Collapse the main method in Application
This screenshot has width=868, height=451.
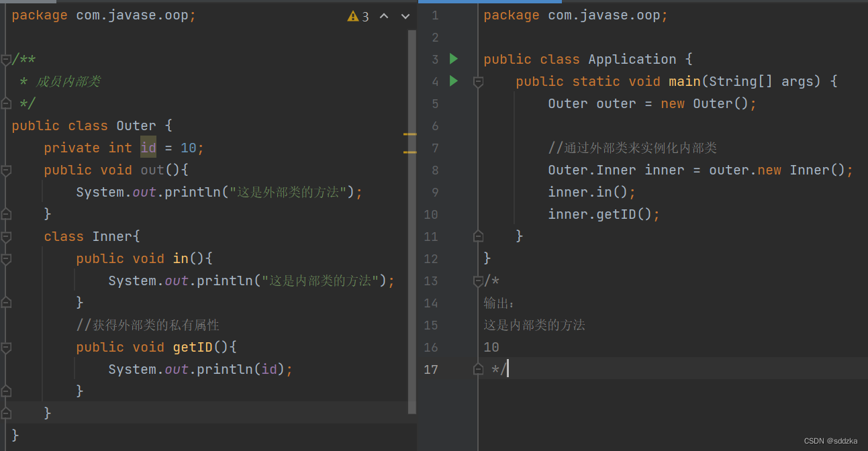[x=478, y=82]
